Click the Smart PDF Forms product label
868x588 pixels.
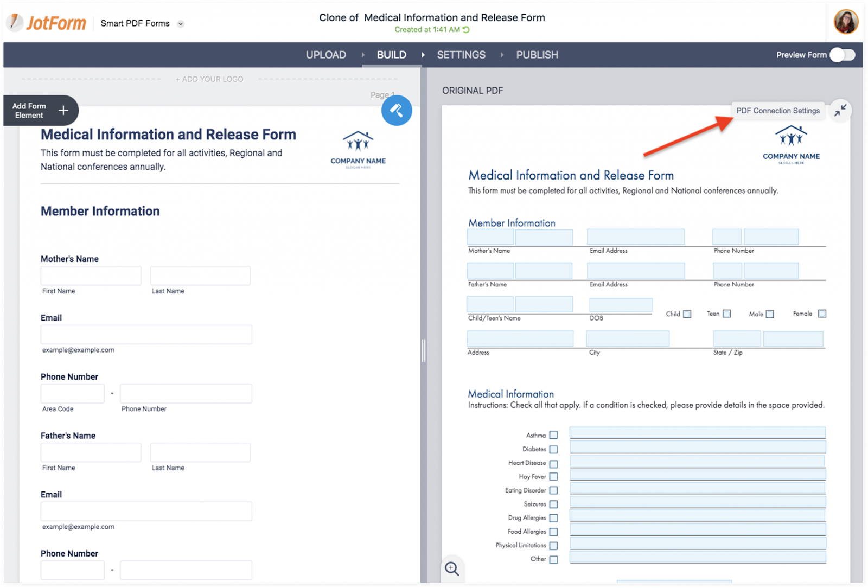click(x=135, y=23)
